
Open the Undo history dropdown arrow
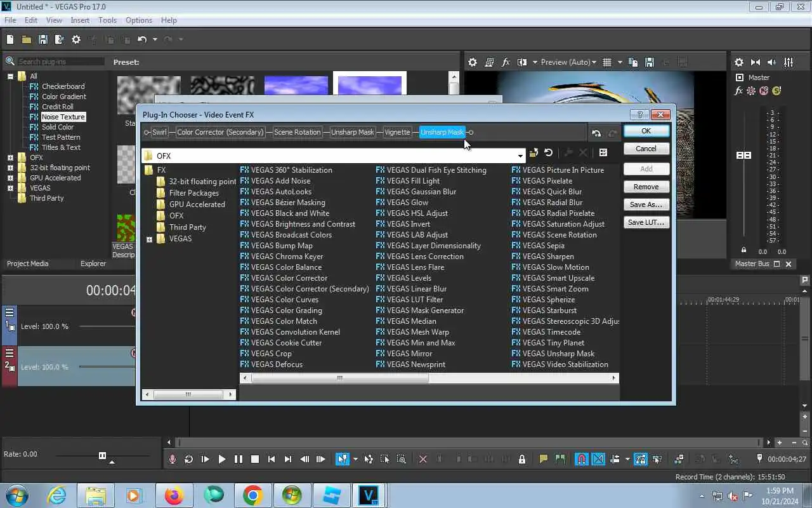tap(154, 39)
